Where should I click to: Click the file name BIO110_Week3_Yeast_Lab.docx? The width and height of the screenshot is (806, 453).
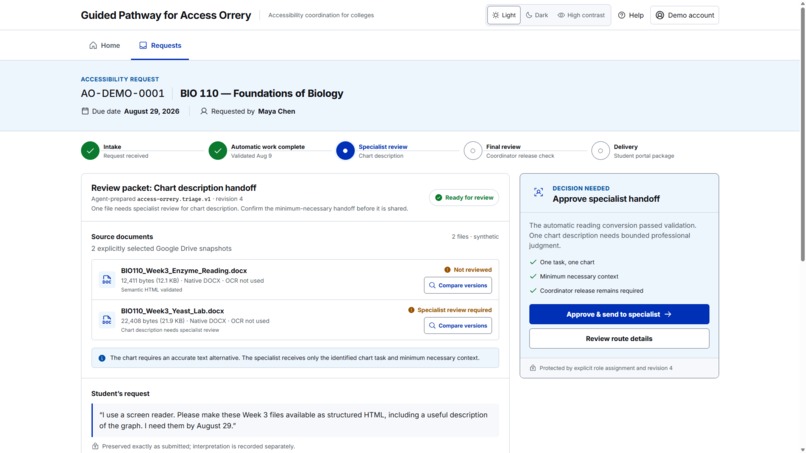tap(172, 311)
